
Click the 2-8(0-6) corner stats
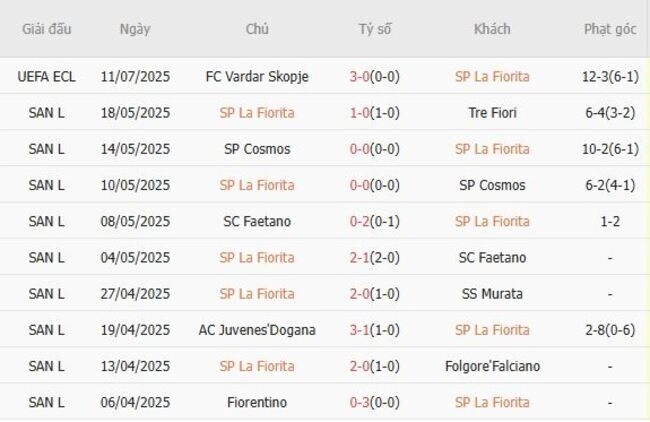coord(610,330)
